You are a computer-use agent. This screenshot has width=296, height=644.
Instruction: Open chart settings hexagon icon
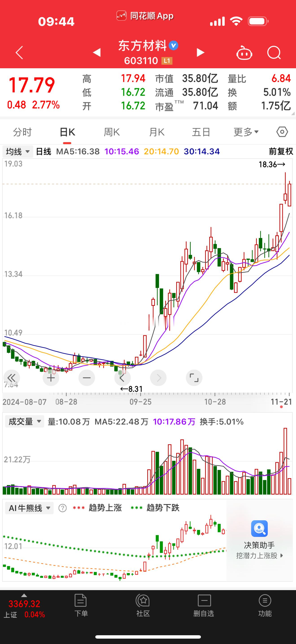click(x=282, y=132)
